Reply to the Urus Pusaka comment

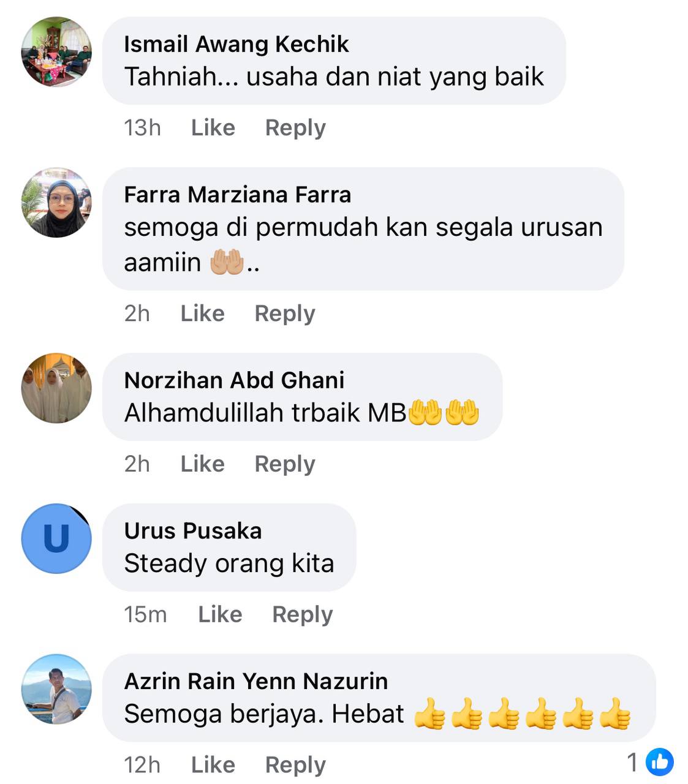click(x=303, y=614)
